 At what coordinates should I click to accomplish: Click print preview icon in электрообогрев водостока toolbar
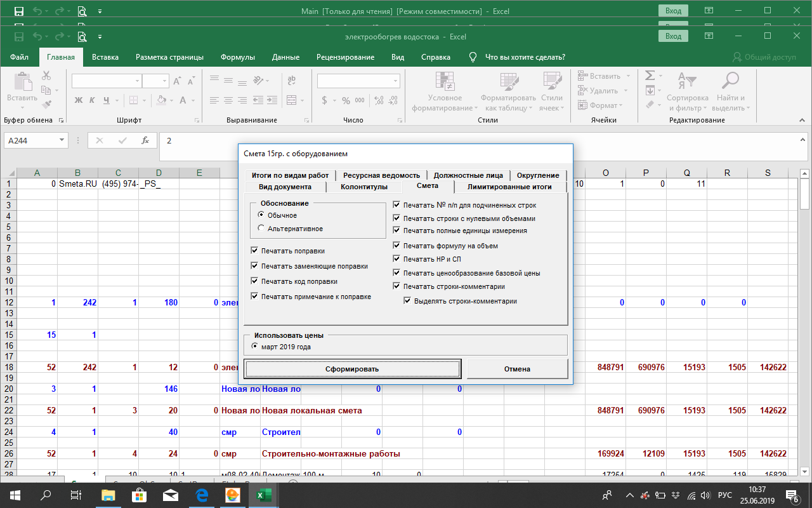(82, 36)
